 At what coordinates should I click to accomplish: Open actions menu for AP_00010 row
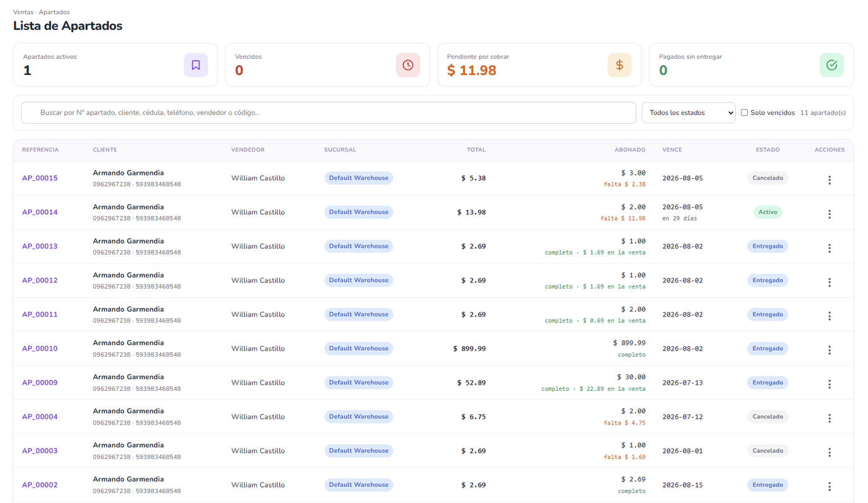(x=830, y=350)
